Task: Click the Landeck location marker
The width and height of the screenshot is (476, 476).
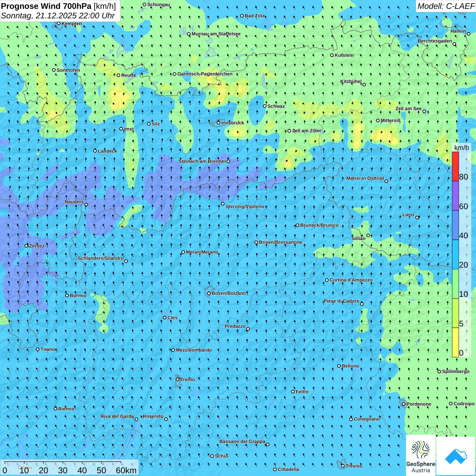Action: [95, 151]
